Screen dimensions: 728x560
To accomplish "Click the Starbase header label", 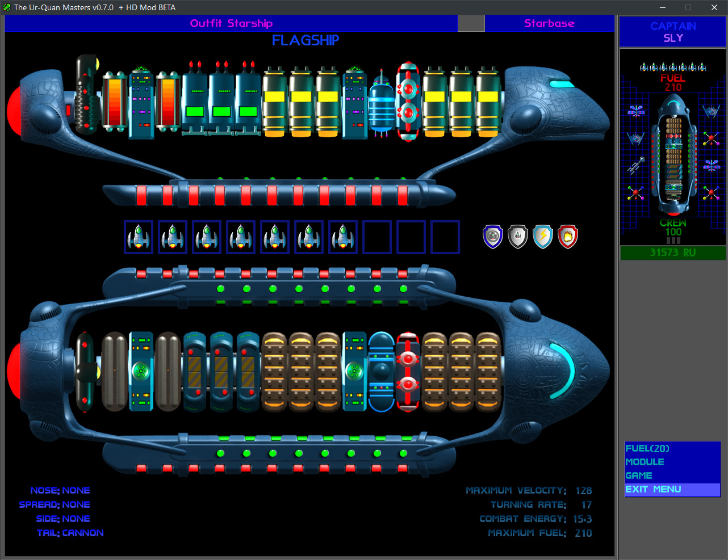I will pyautogui.click(x=549, y=23).
